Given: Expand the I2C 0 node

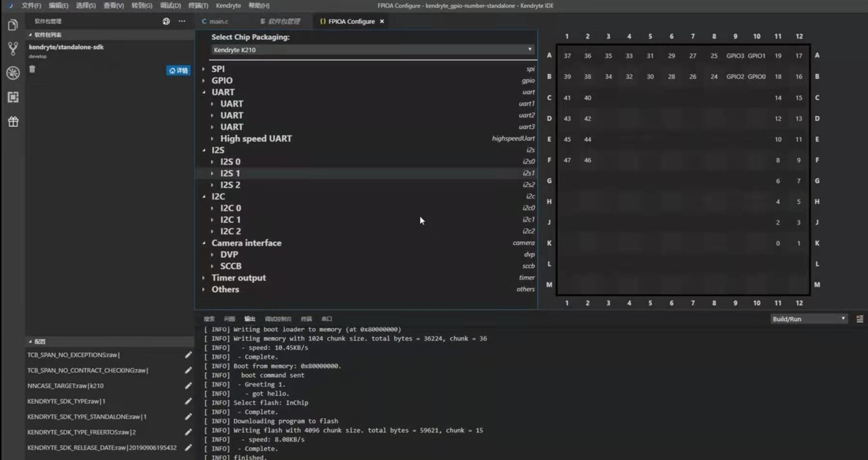Looking at the screenshot, I should pyautogui.click(x=212, y=208).
